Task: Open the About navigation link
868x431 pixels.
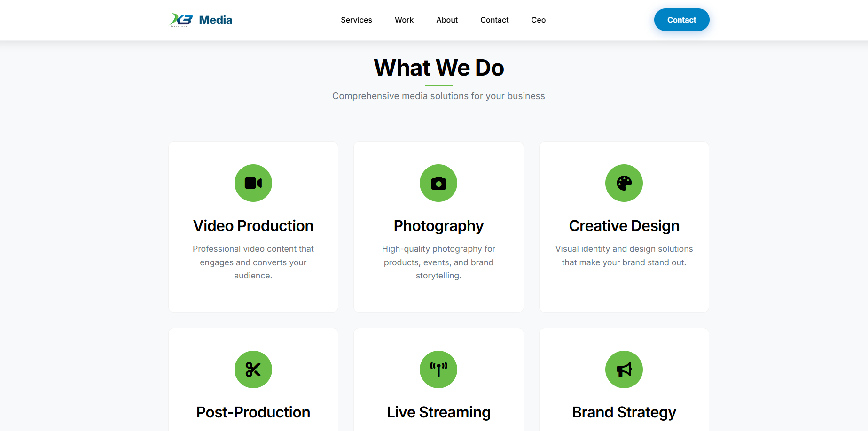Action: [x=447, y=20]
